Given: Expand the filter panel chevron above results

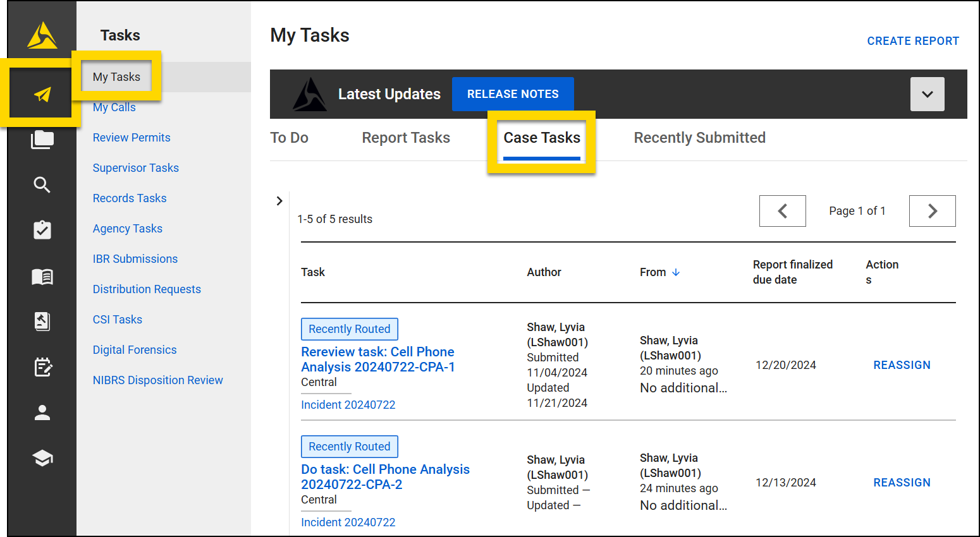Looking at the screenshot, I should coord(279,200).
